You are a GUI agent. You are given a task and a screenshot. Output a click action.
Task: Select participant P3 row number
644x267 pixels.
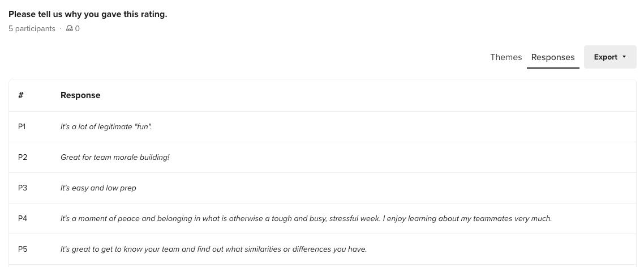tap(23, 188)
